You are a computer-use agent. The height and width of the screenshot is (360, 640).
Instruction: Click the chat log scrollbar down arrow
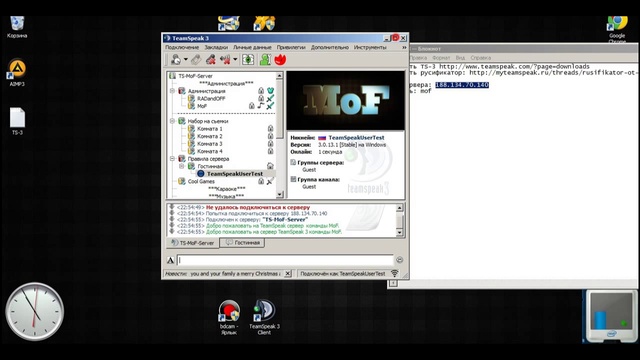pos(400,233)
